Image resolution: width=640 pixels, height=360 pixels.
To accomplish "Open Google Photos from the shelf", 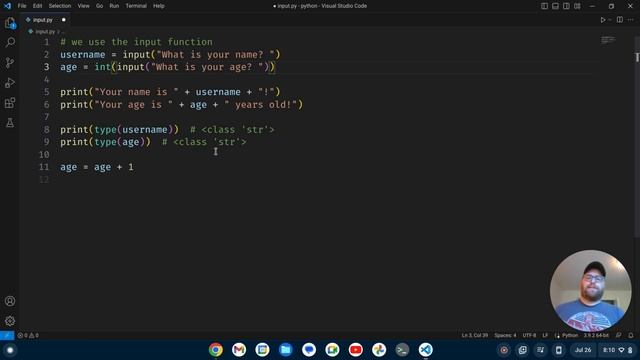I will [379, 350].
